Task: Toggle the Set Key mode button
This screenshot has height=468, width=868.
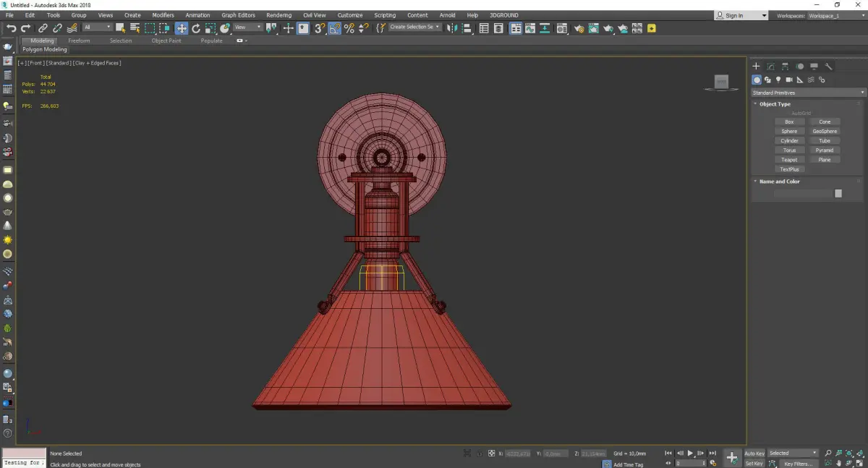Action: tap(754, 463)
